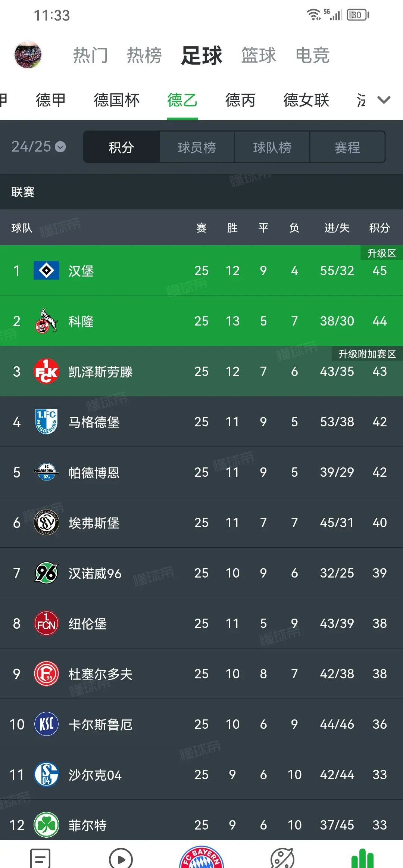Expand the more leagues chevron
The image size is (403, 868).
[383, 100]
